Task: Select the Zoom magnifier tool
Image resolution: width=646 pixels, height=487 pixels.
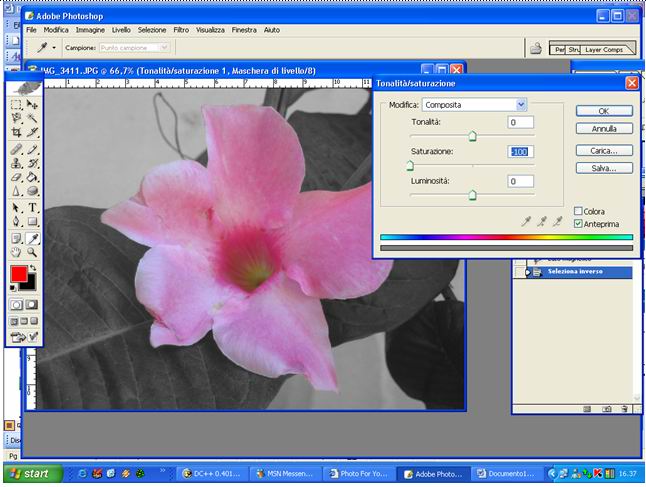Action: coord(33,253)
